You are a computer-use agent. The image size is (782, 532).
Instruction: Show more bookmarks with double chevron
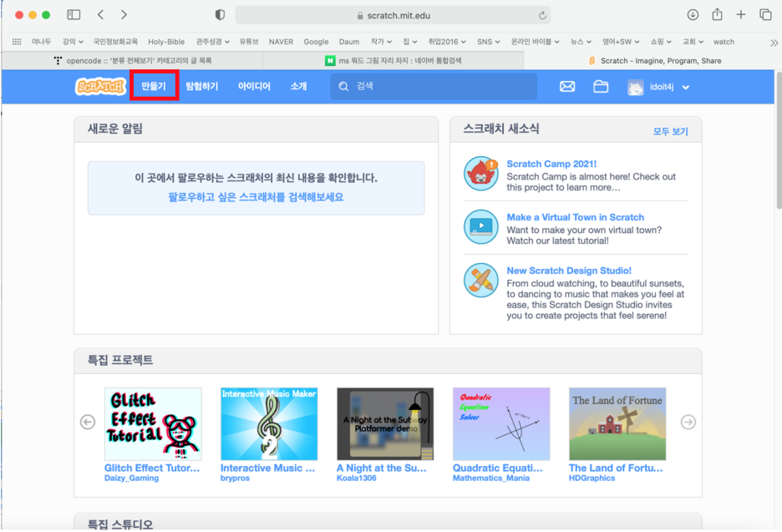(774, 43)
